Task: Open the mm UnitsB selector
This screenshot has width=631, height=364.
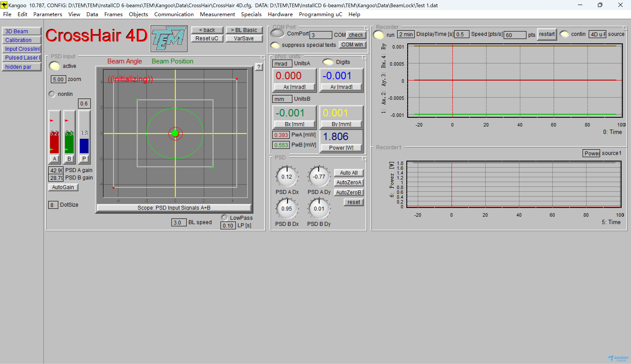Action: click(x=282, y=99)
